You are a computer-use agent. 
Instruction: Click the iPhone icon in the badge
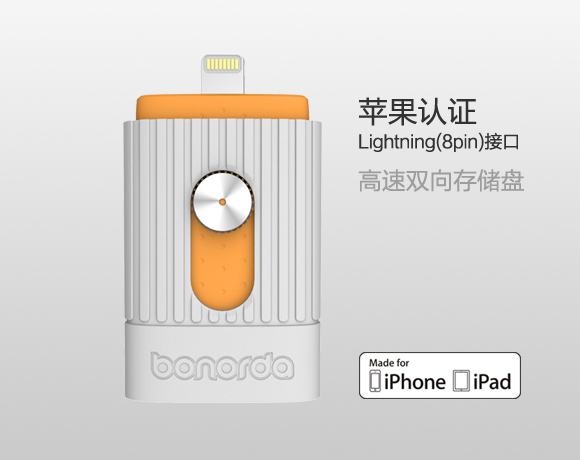pyautogui.click(x=375, y=380)
